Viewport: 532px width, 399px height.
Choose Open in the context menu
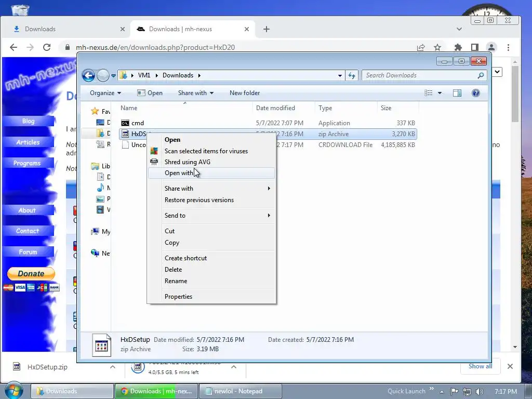211,139
